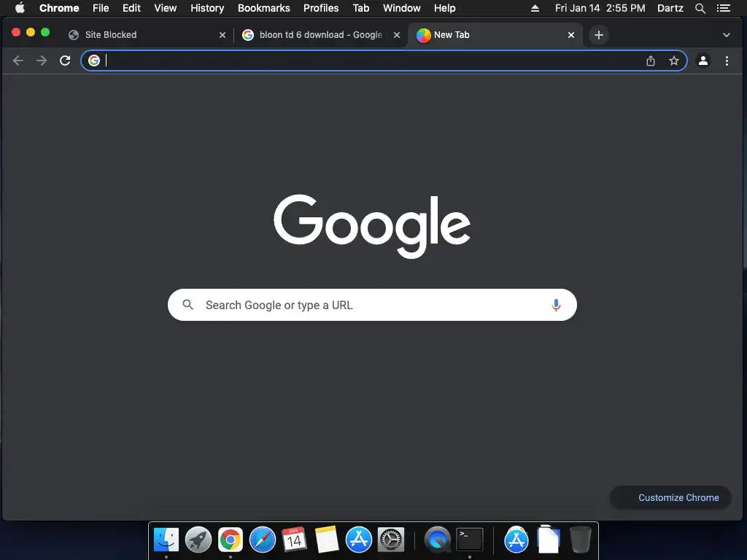Expand the tab search chevron
The width and height of the screenshot is (747, 560).
[726, 35]
